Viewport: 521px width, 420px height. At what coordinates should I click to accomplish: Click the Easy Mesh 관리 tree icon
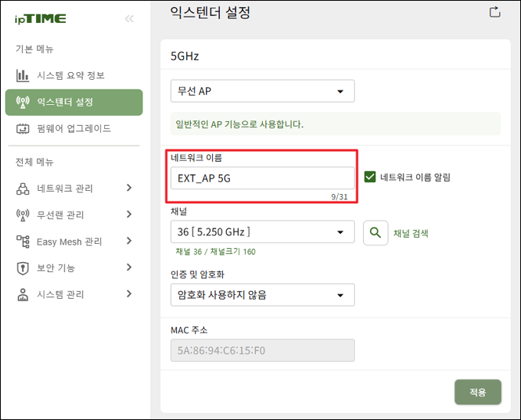(22, 241)
